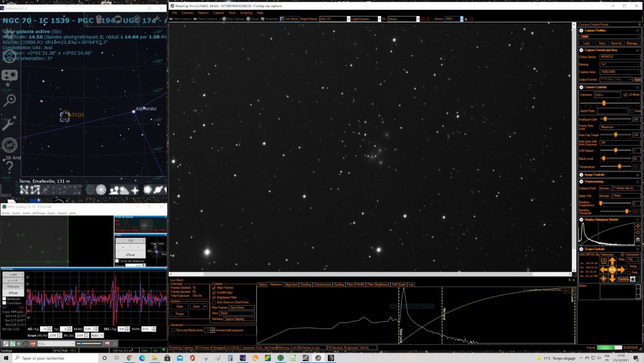The width and height of the screenshot is (644, 363).
Task: Toggle LX Mode checkbox
Action: pos(625,95)
